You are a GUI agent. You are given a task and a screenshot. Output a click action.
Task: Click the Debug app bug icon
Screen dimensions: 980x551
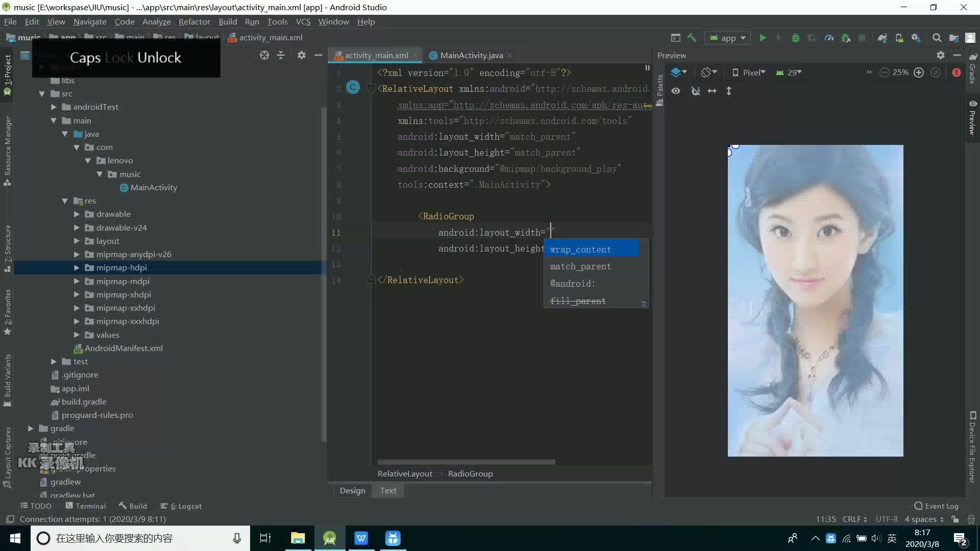(x=795, y=38)
